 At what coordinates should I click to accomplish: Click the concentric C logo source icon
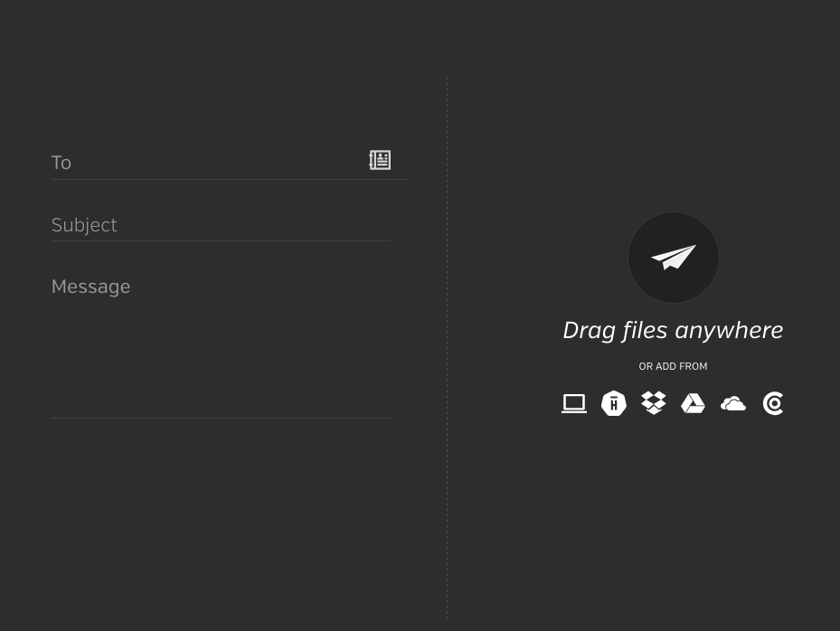point(773,403)
